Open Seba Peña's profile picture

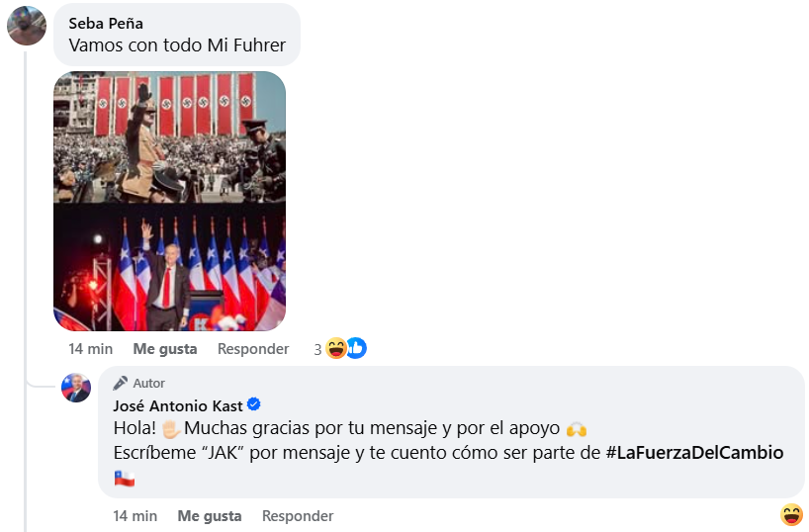(27, 26)
